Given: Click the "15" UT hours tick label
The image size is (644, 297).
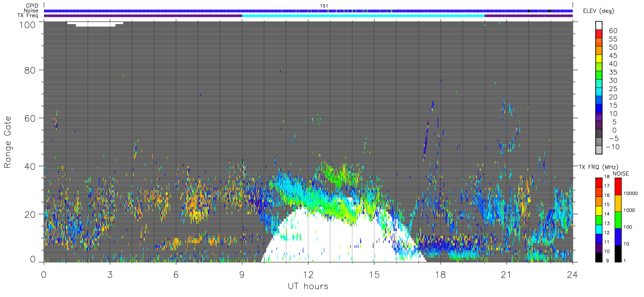Looking at the screenshot, I should pyautogui.click(x=374, y=274).
